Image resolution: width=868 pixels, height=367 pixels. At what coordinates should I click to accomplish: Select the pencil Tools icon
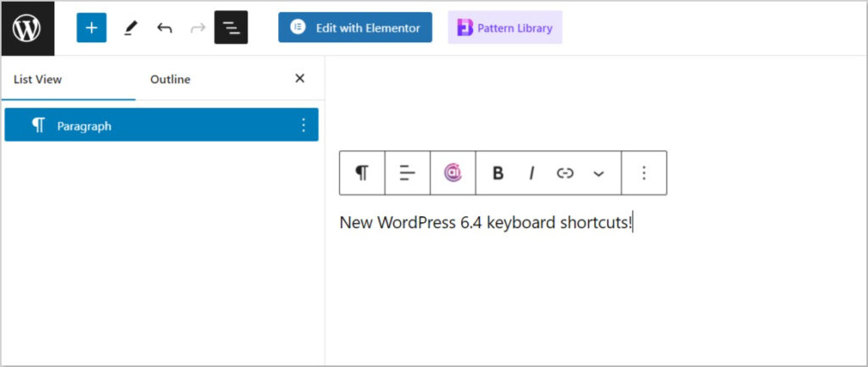(x=130, y=28)
